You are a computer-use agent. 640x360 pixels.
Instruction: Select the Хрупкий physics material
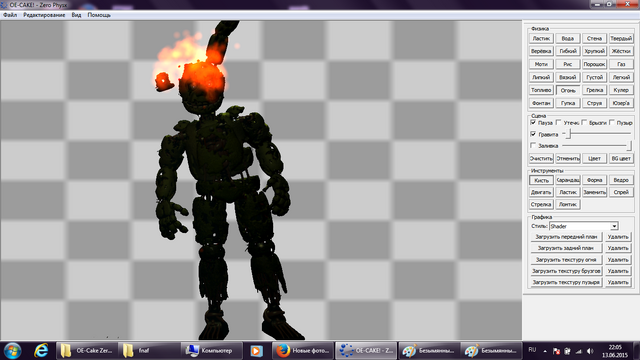(594, 51)
